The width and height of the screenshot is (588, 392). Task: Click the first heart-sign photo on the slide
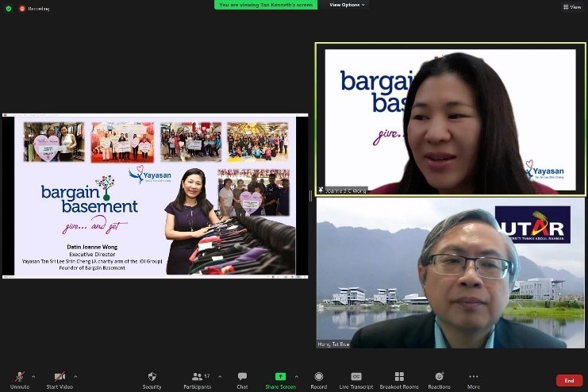[x=54, y=142]
